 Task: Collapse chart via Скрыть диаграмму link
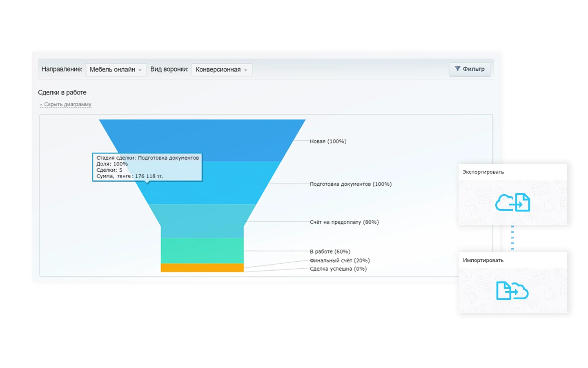coord(67,105)
